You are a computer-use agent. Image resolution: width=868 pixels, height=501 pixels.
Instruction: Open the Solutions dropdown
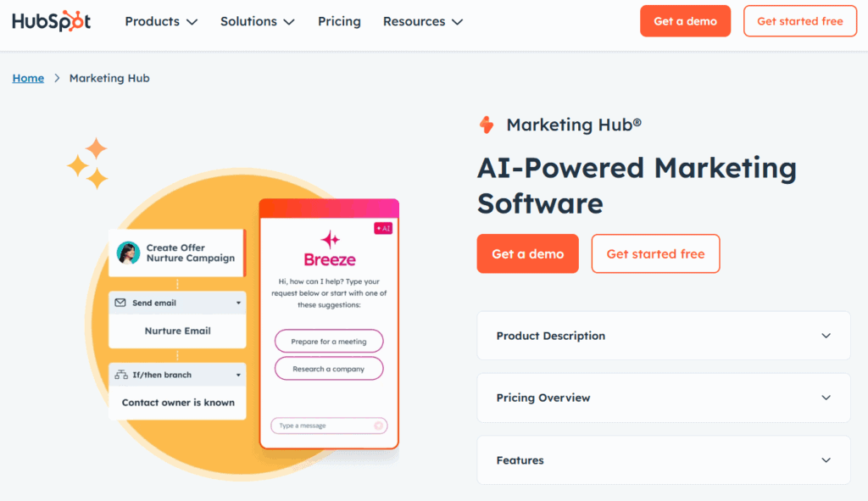257,21
